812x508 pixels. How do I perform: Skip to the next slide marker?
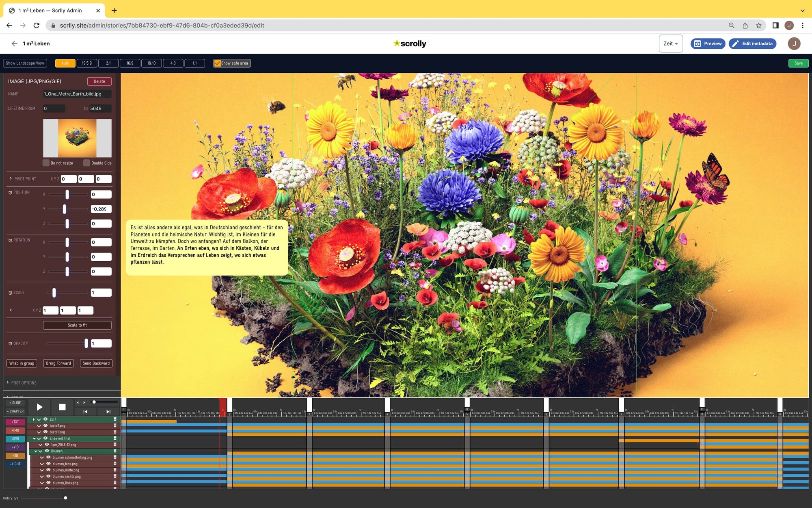pos(108,412)
